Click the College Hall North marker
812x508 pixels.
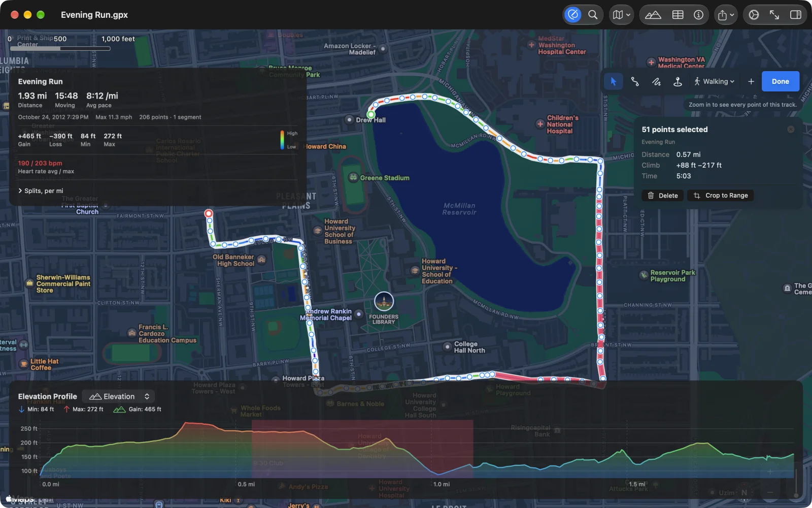point(447,347)
